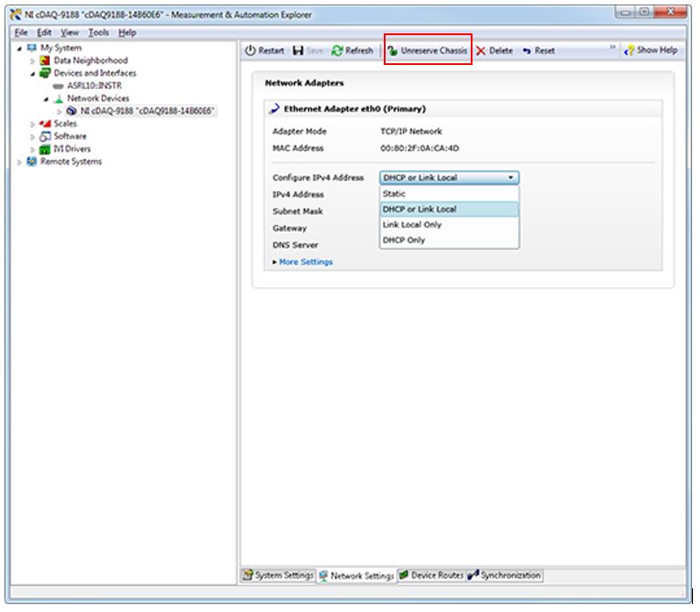
Task: Click the Network Devices icon
Action: tap(59, 98)
